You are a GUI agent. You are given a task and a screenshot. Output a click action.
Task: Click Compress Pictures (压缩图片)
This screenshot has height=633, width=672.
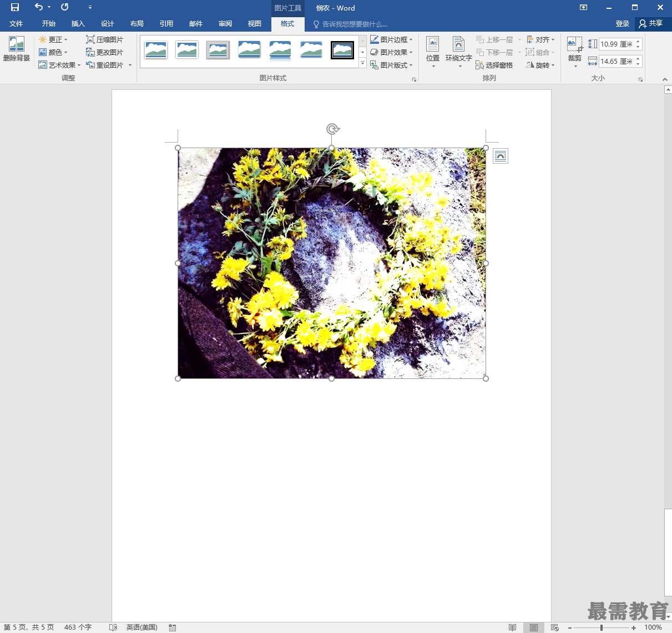pos(104,39)
